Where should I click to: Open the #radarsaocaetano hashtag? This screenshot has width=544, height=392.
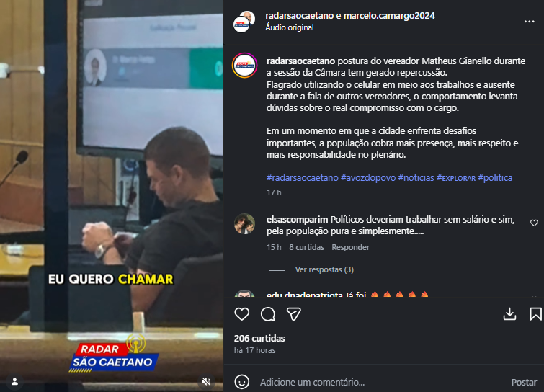point(302,177)
